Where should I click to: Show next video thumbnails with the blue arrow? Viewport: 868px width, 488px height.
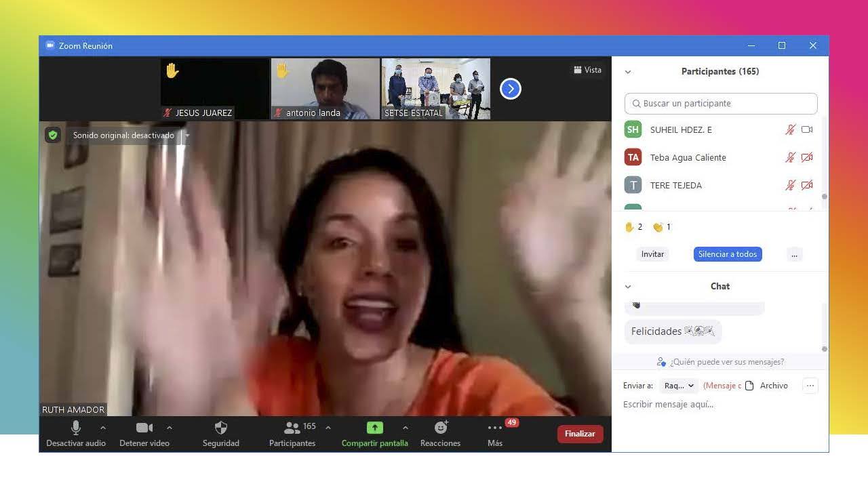[510, 89]
